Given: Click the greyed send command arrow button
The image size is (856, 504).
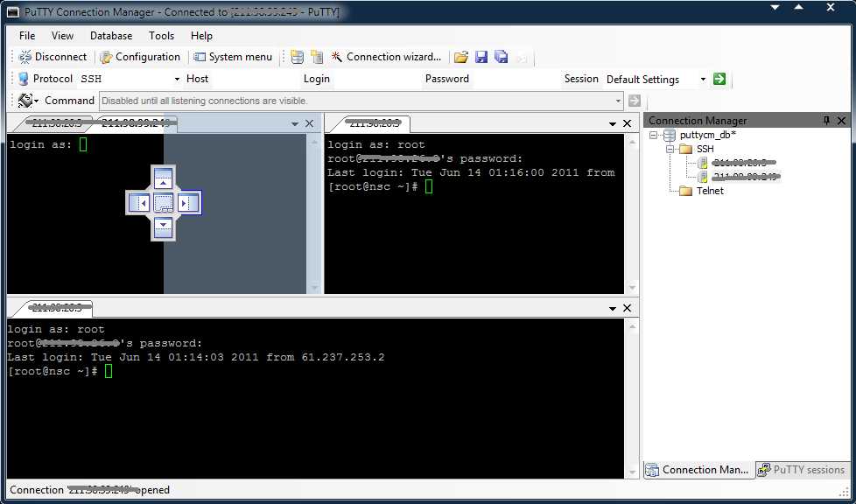Looking at the screenshot, I should (635, 101).
